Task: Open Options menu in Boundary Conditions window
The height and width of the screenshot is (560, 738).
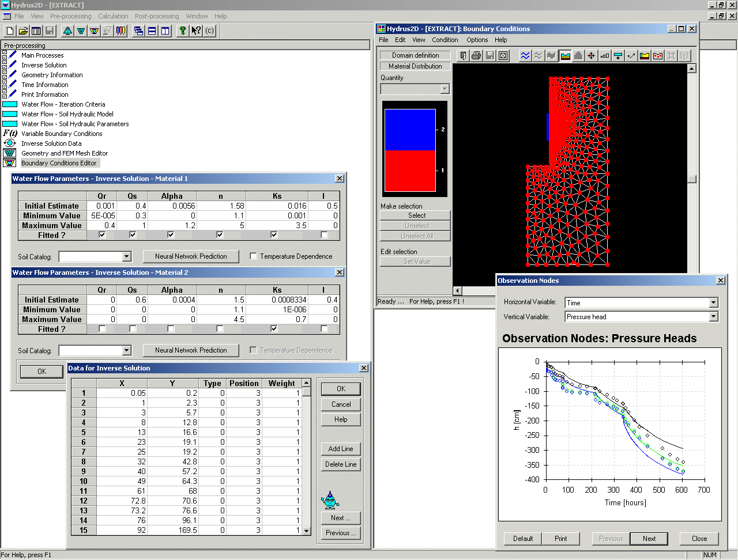Action: tap(477, 40)
